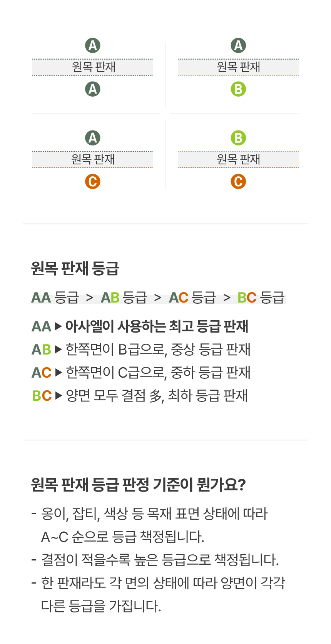331x644 pixels.
Task: Click the orange C badge in the bottom-left panel
Action: coord(93,182)
